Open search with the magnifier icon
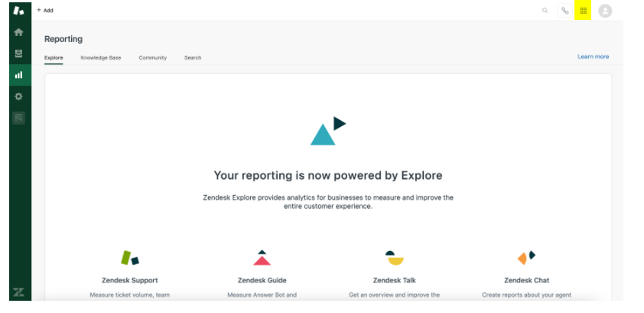This screenshot has width=644, height=313. coord(545,11)
